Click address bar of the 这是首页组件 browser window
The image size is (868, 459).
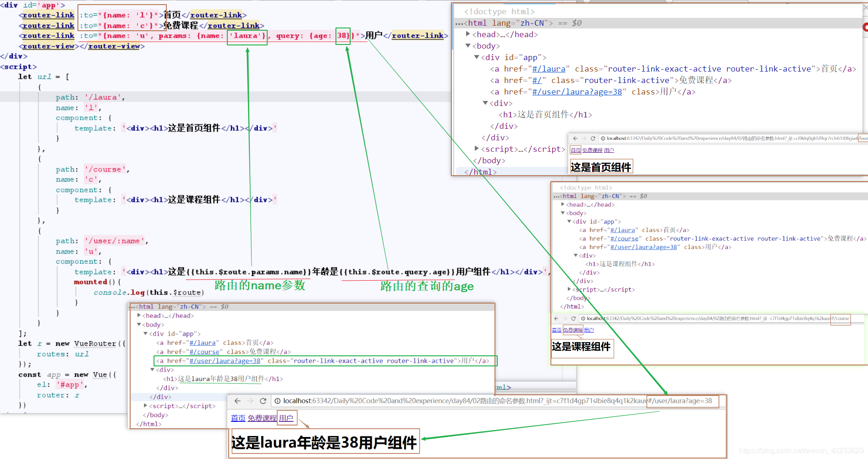pyautogui.click(x=733, y=138)
